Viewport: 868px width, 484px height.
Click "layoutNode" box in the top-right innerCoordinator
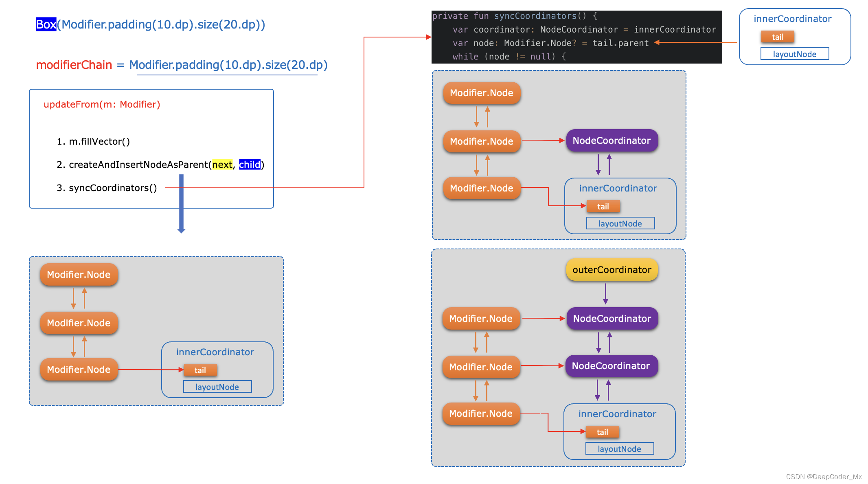(x=795, y=54)
